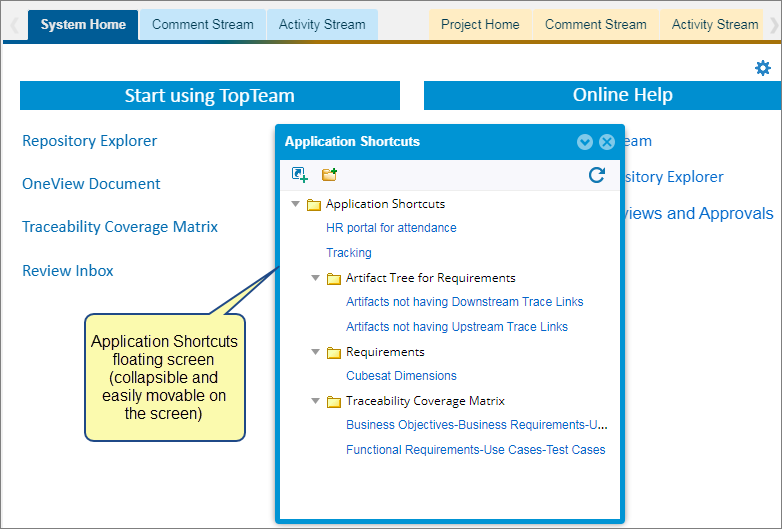
Task: Open Artifacts not having Downstream Trace Links
Action: click(465, 302)
